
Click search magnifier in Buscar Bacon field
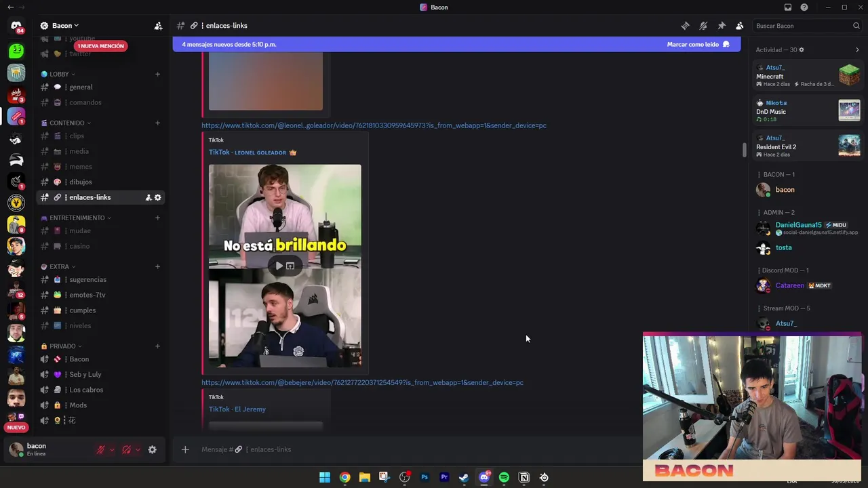pyautogui.click(x=856, y=26)
